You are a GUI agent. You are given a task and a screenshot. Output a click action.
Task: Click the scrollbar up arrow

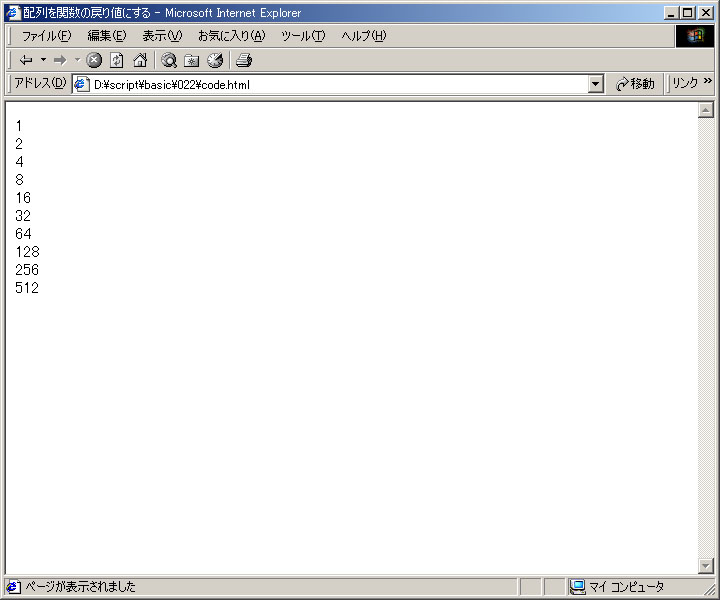tap(705, 110)
